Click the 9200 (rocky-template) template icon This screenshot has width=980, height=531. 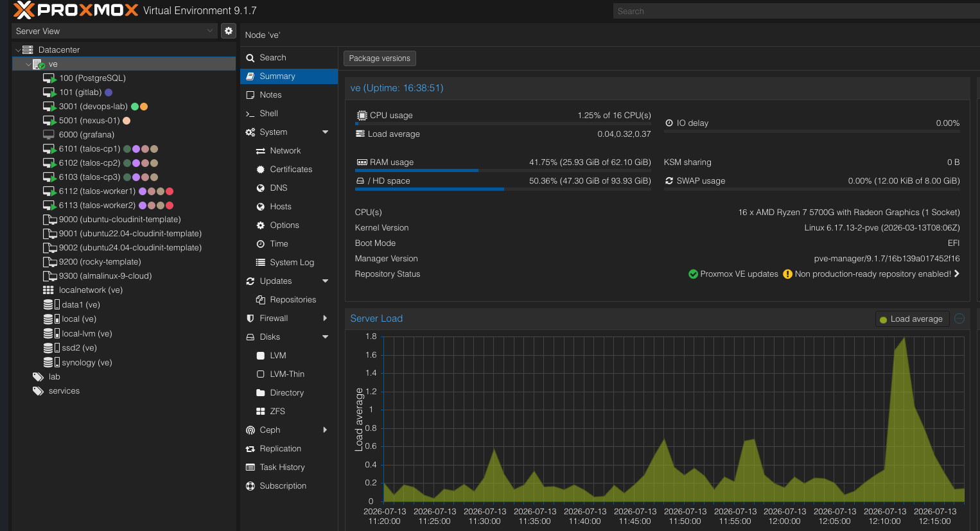click(49, 262)
